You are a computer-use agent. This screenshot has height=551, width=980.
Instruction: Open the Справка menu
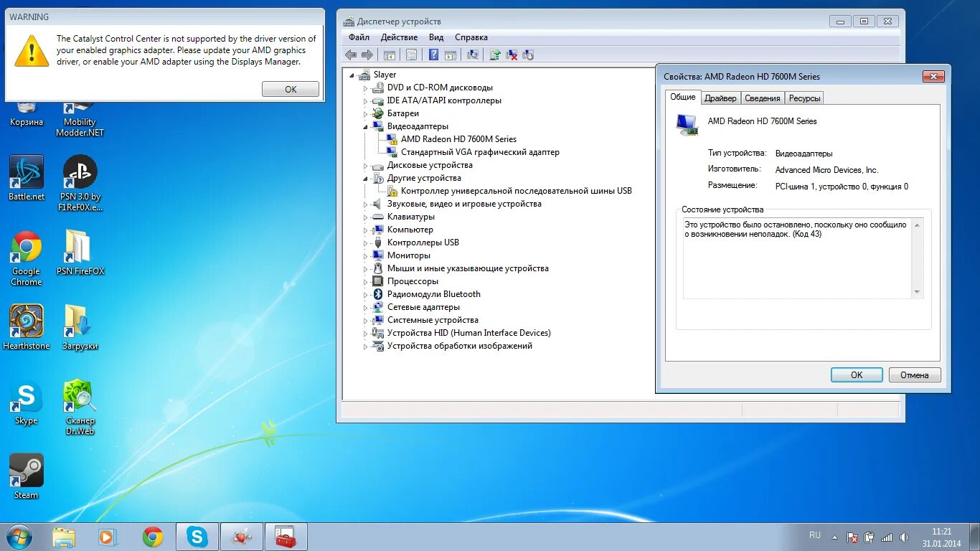[471, 37]
